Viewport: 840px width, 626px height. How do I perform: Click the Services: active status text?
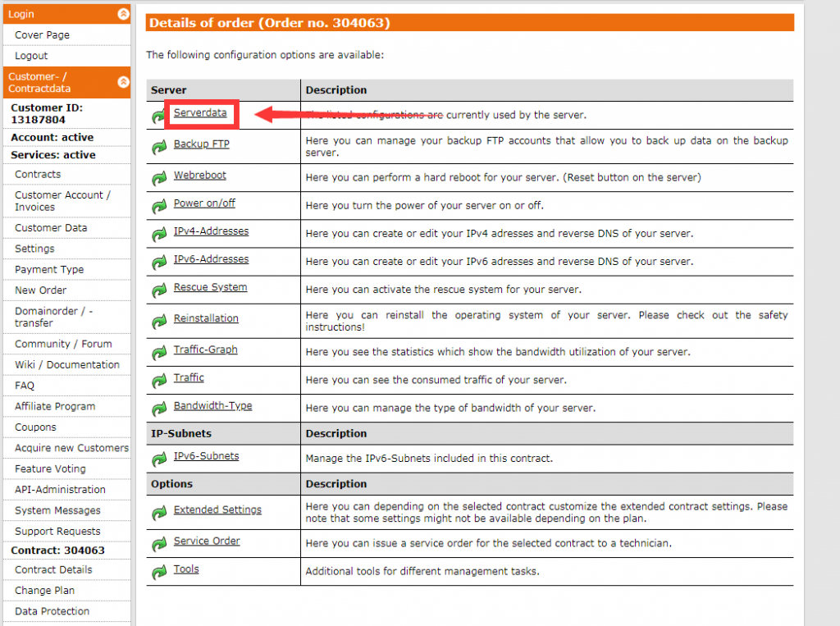pos(53,155)
